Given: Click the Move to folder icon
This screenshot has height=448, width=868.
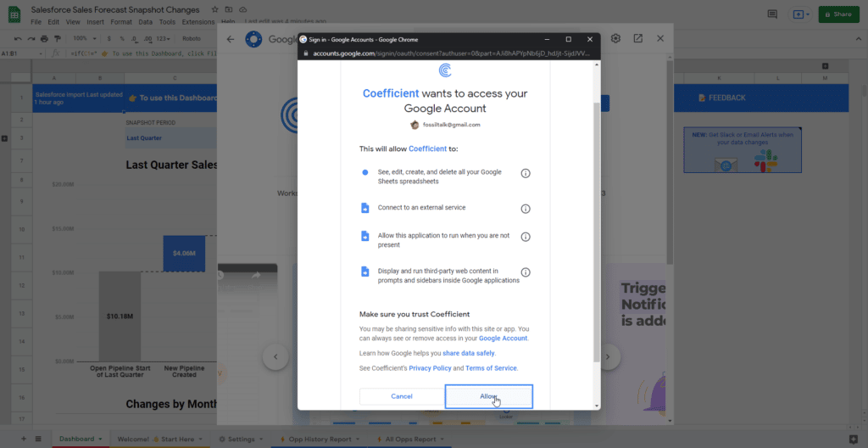Looking at the screenshot, I should tap(229, 10).
